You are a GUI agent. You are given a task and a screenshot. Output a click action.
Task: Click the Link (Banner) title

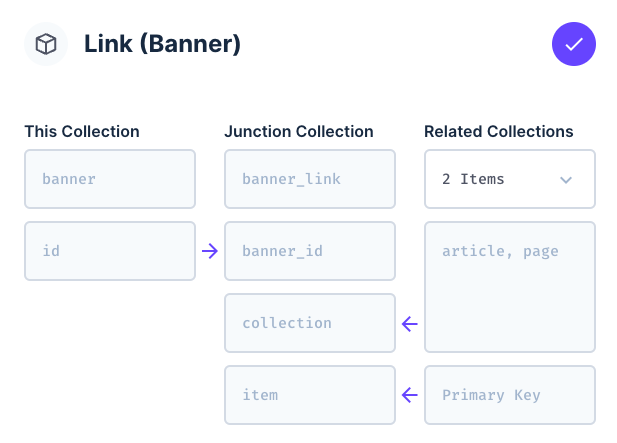[x=162, y=44]
